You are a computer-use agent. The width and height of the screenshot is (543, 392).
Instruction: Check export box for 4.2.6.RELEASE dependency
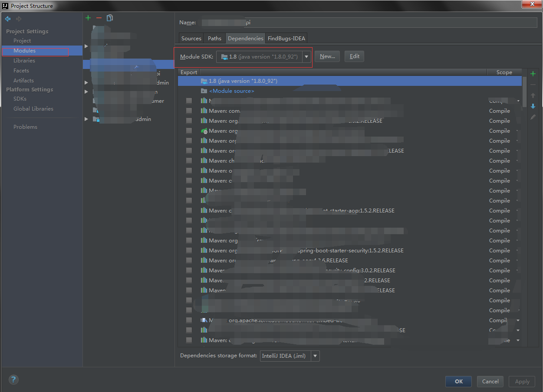click(189, 261)
